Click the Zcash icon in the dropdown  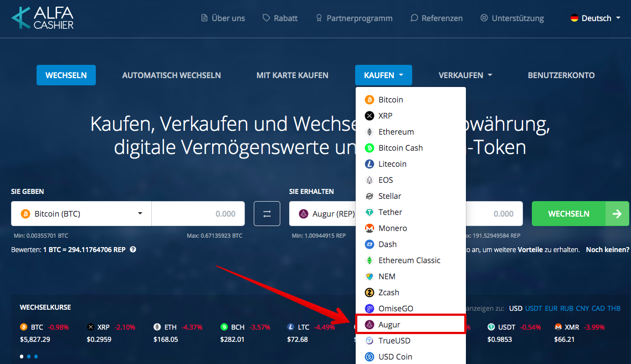coord(370,293)
